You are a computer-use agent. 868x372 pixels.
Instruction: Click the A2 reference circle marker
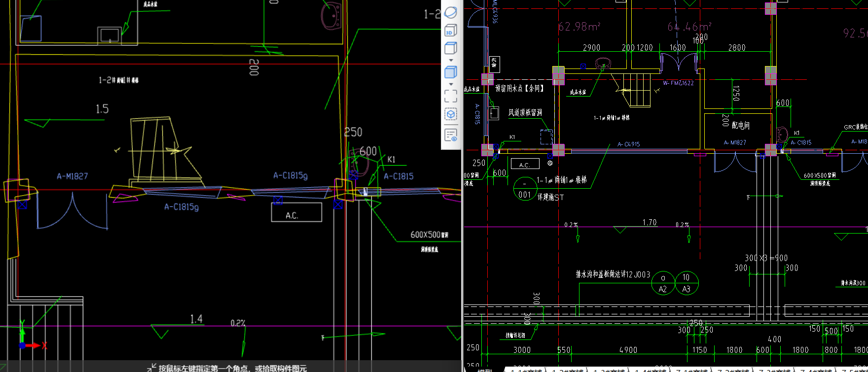(663, 284)
